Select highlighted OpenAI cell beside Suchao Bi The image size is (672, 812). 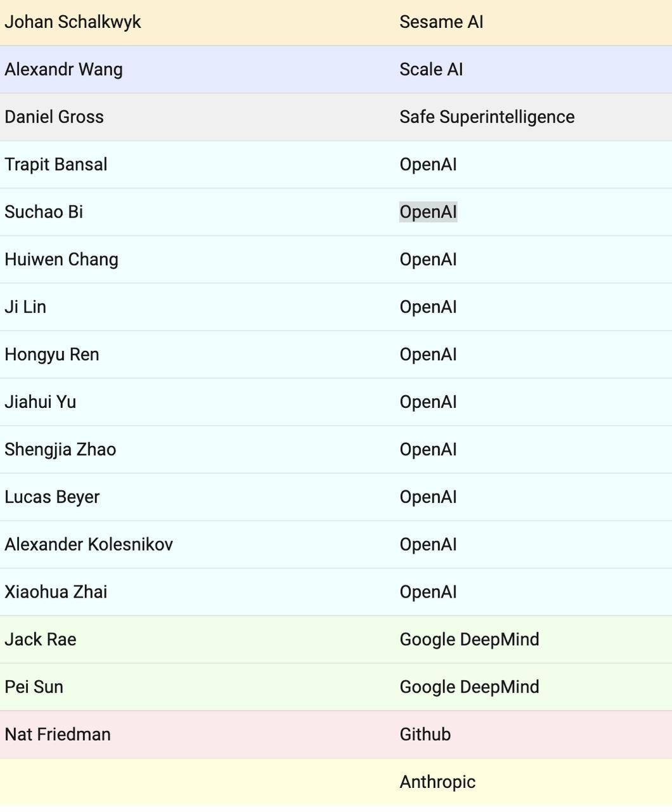(x=428, y=212)
